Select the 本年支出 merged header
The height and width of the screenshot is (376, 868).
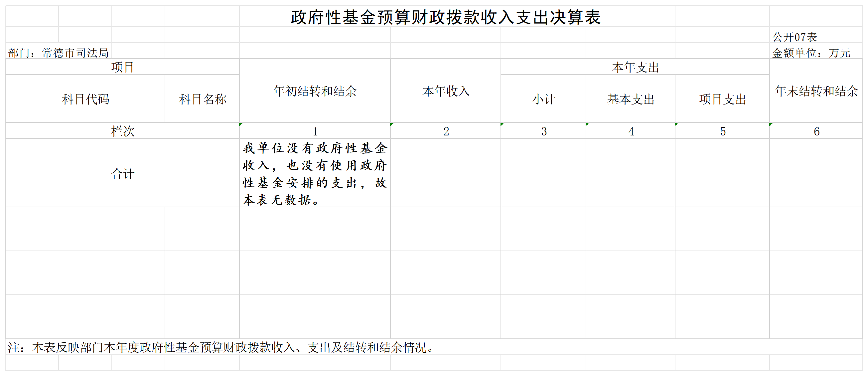[x=635, y=67]
